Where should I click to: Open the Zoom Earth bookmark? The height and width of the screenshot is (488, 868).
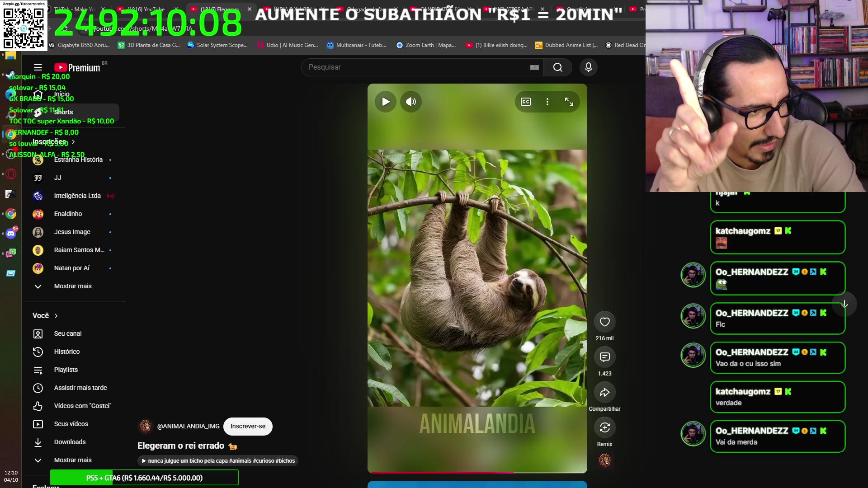coord(426,45)
